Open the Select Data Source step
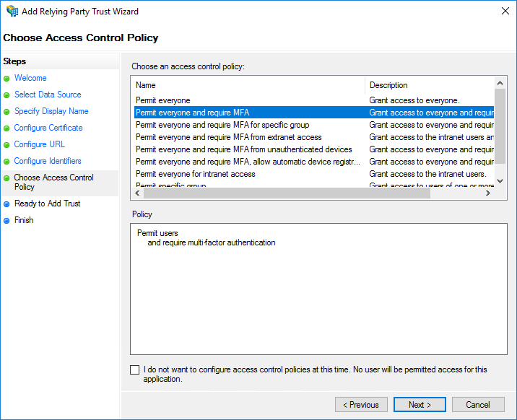 click(48, 95)
